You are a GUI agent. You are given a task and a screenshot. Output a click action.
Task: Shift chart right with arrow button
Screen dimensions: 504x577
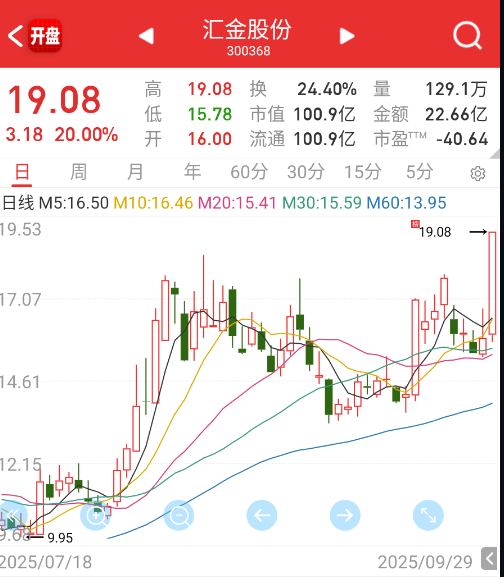(x=345, y=515)
